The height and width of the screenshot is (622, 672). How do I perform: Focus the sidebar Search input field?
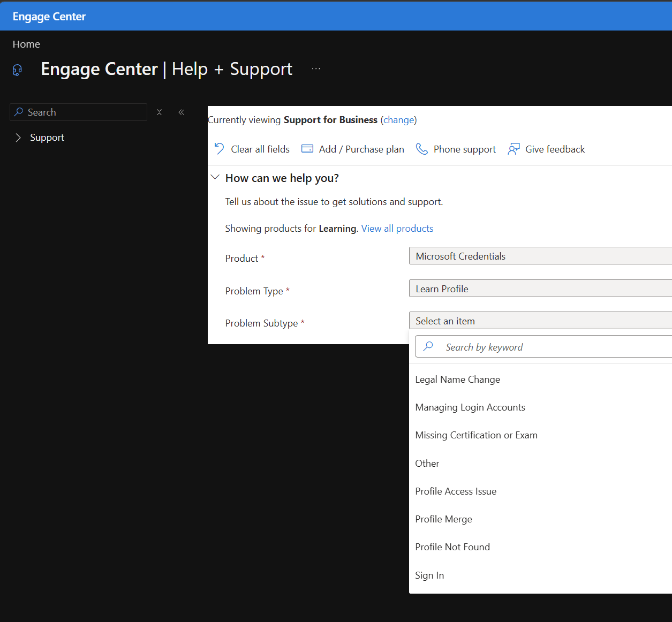pos(78,112)
